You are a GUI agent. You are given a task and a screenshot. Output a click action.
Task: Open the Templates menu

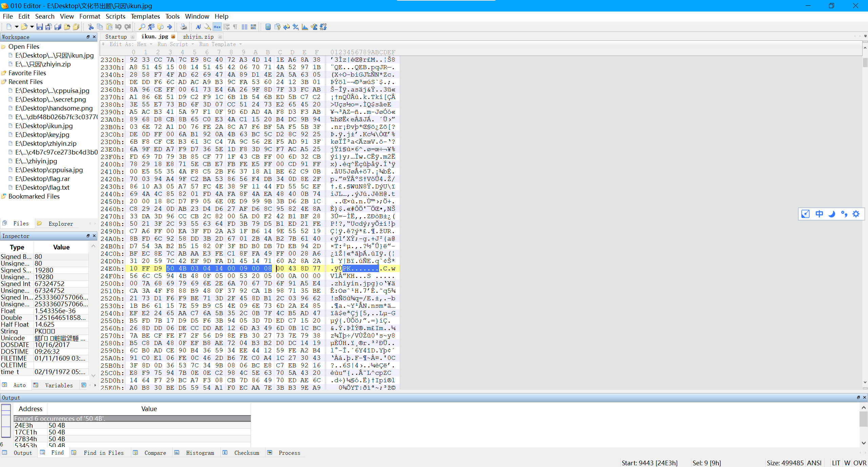click(145, 16)
